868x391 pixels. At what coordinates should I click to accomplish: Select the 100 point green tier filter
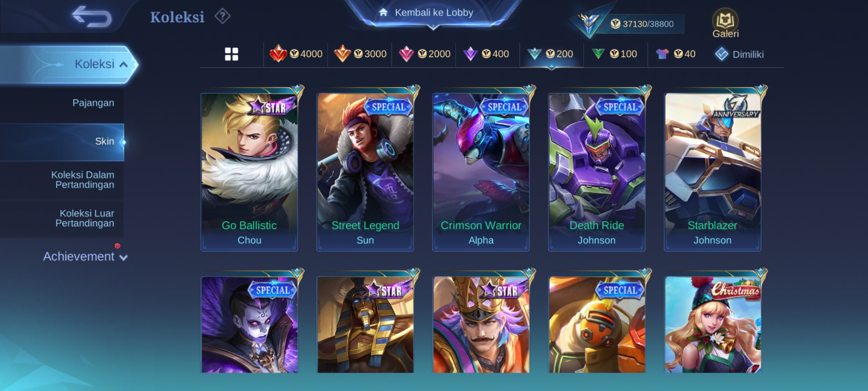(614, 54)
